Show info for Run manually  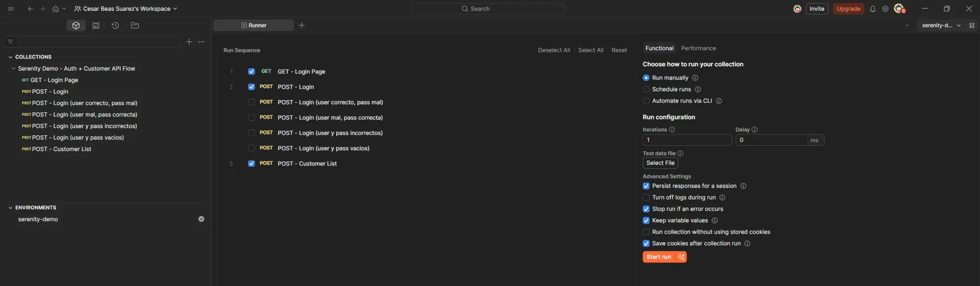tap(695, 78)
